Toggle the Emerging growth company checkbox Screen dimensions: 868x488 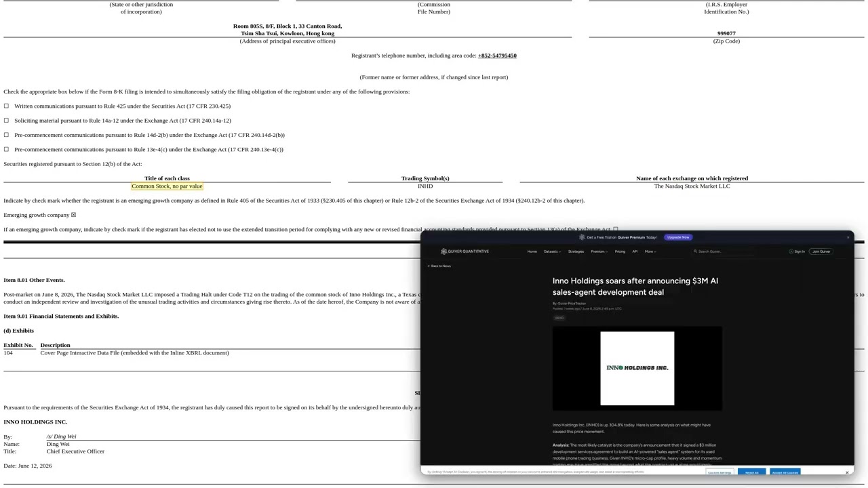(73, 215)
